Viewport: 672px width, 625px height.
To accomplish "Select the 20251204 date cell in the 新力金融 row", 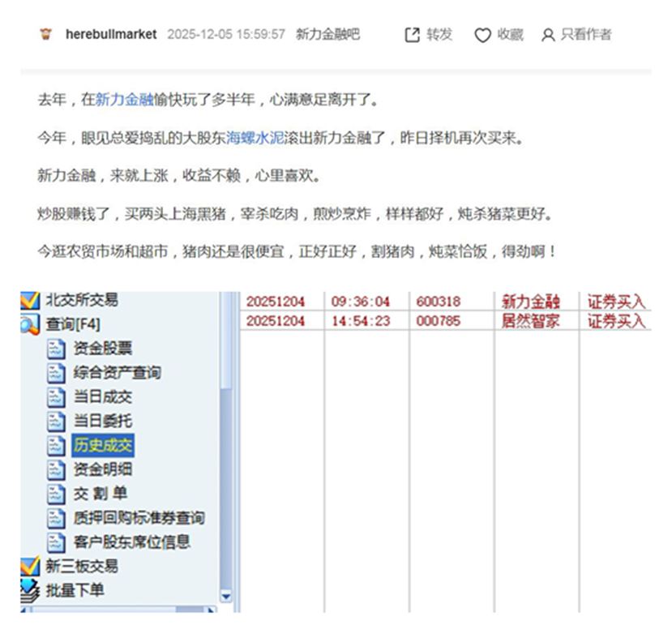I will (x=276, y=302).
